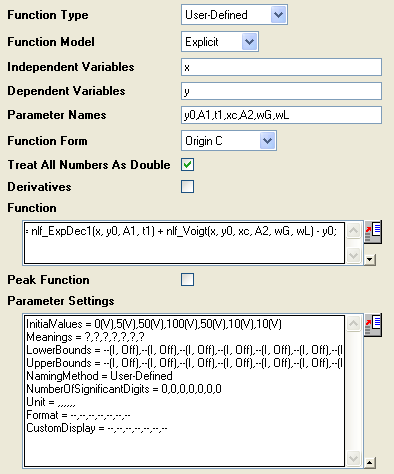Image resolution: width=394 pixels, height=474 pixels.
Task: Click the NamingMethod = User-Defined line
Action: point(99,376)
